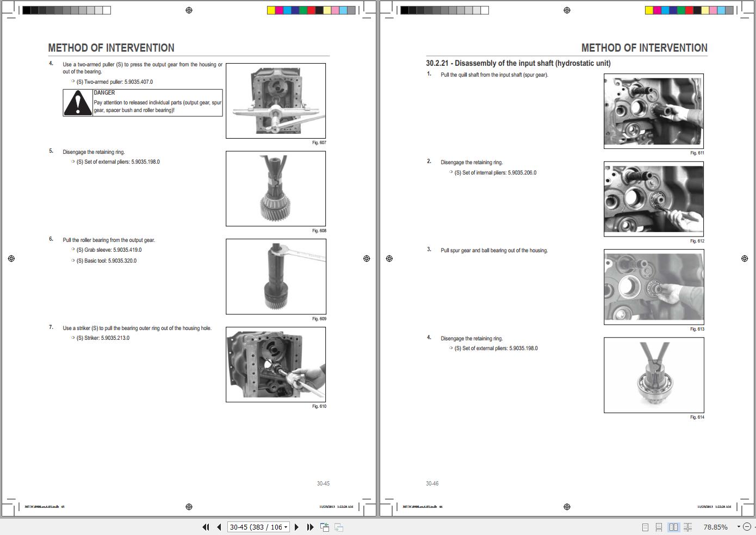
Task: Go to the previous page
Action: (x=219, y=527)
